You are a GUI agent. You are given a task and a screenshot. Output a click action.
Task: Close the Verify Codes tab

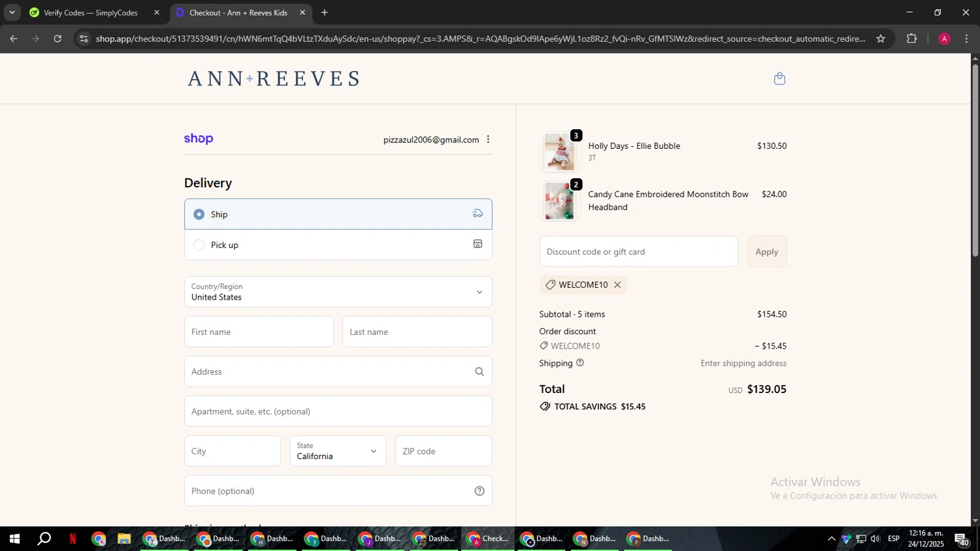click(156, 12)
